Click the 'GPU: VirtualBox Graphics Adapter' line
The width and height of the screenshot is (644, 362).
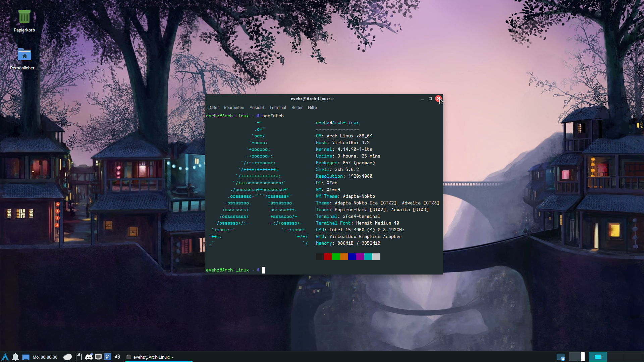tap(359, 237)
